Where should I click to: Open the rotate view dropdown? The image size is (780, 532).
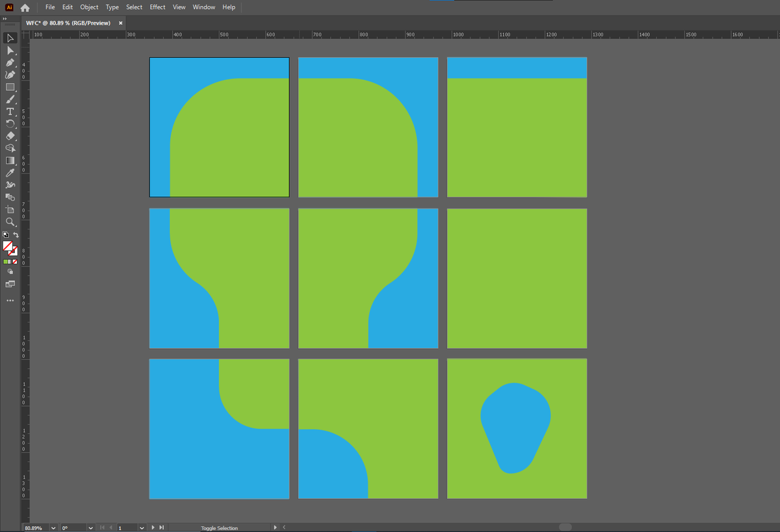pyautogui.click(x=90, y=528)
